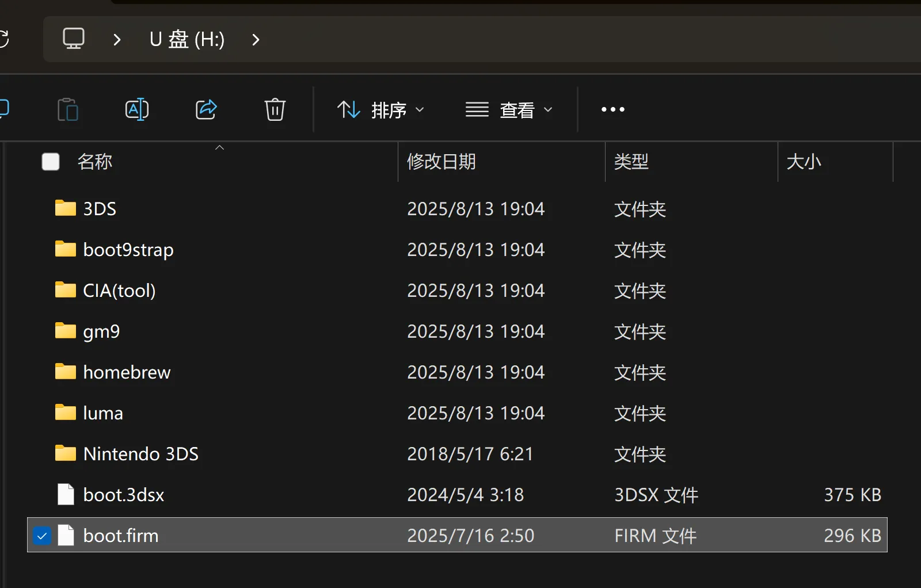Expand the chevron before U 盘 (H:)
Viewport: 921px width, 588px height.
coord(117,40)
